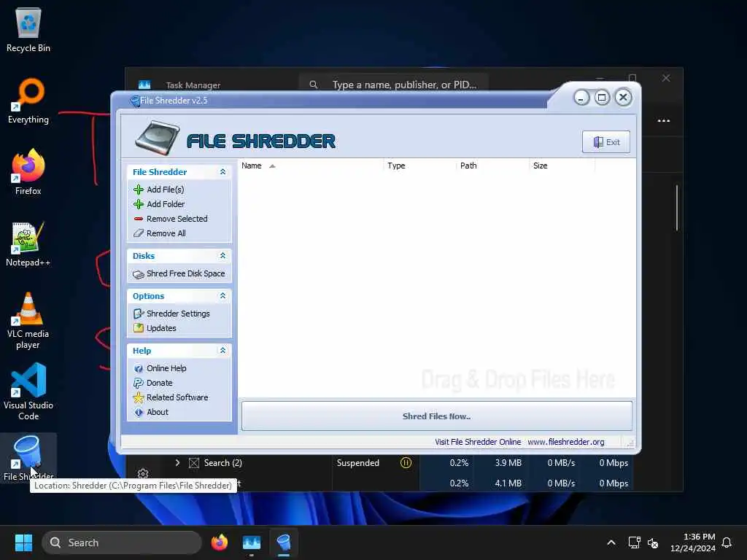Open the Everything search desktop icon
The height and width of the screenshot is (560, 747).
click(28, 101)
